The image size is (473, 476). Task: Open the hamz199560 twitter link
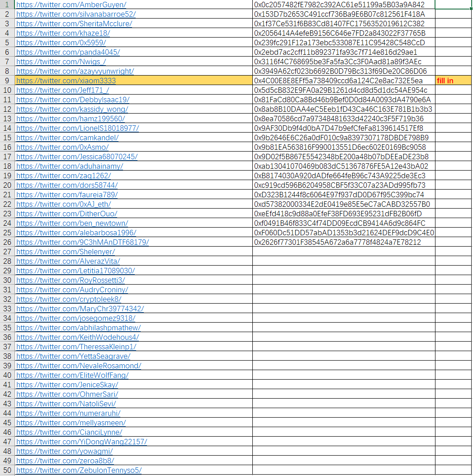[71, 119]
